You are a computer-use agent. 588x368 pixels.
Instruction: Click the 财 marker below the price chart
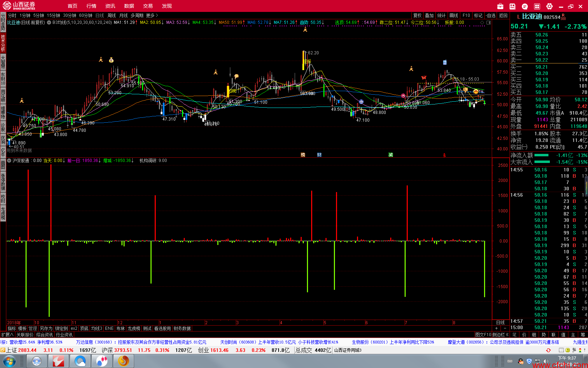coord(319,155)
